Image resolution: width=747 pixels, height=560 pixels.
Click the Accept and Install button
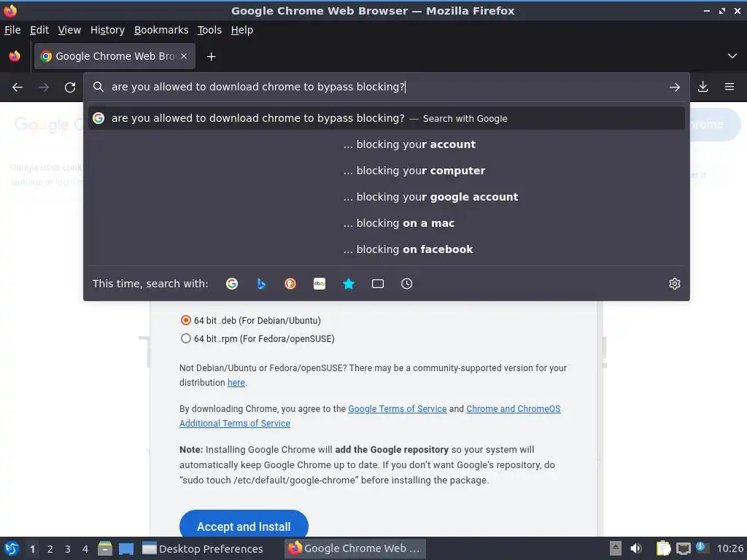[244, 526]
